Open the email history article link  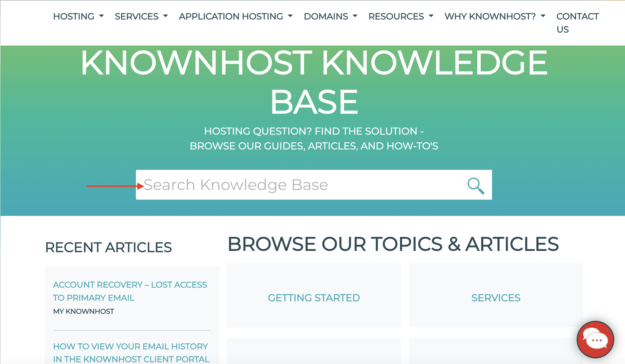click(x=131, y=353)
